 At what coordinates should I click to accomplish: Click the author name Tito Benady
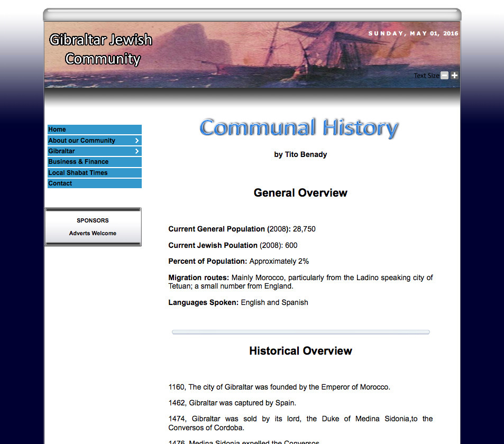click(300, 154)
